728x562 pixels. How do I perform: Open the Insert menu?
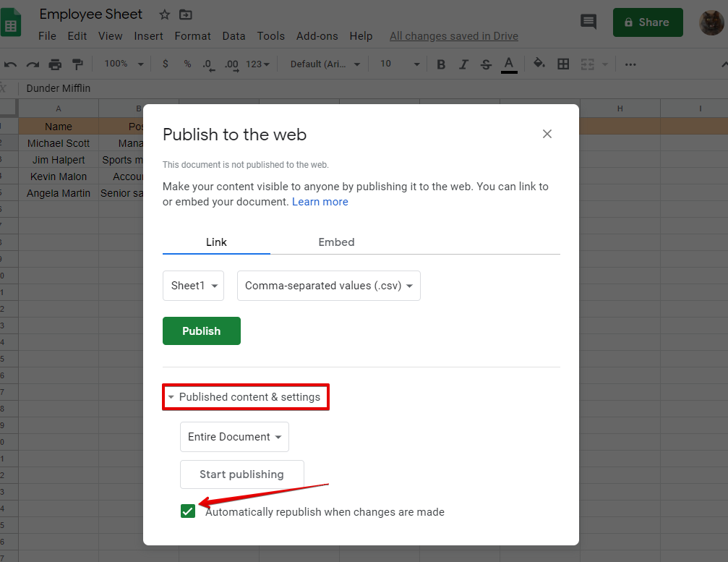coord(149,36)
